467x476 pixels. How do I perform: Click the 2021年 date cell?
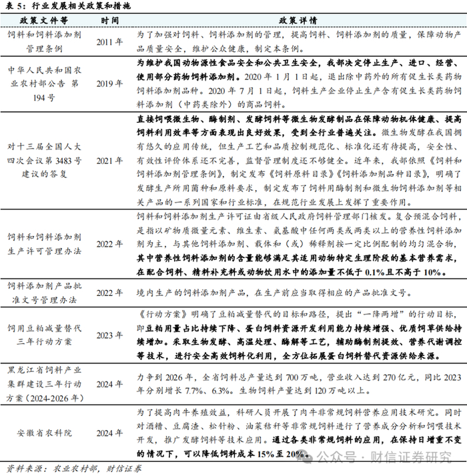pos(109,161)
